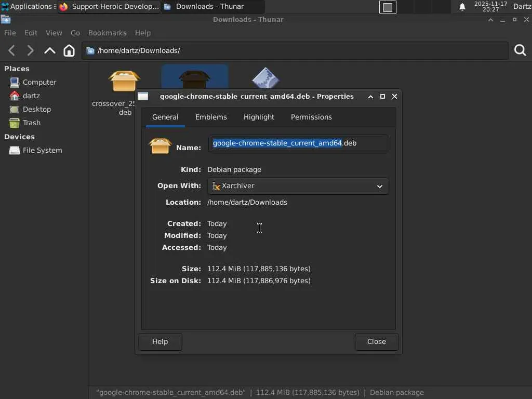Click into the Name input field
This screenshot has width=532, height=399.
(x=298, y=143)
